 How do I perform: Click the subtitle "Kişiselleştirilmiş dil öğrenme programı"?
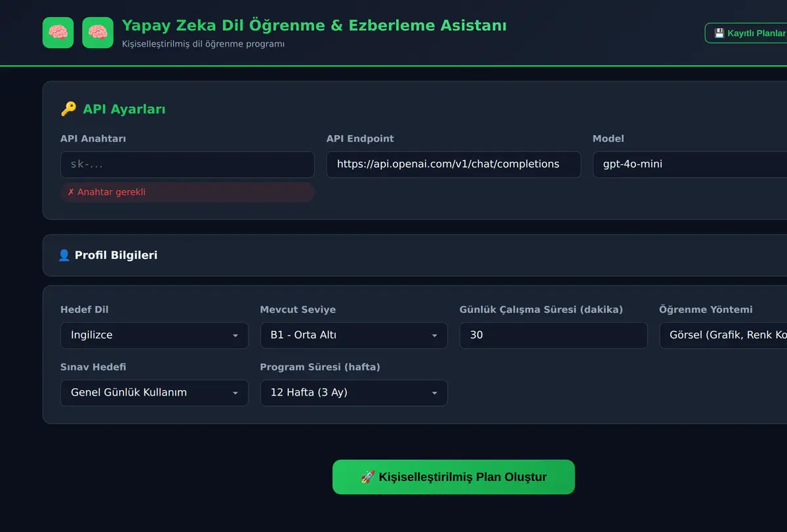(203, 44)
